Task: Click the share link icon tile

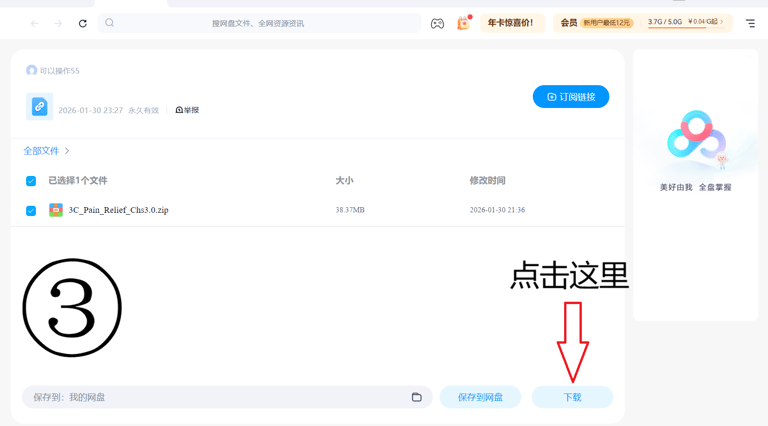Action: 40,106
